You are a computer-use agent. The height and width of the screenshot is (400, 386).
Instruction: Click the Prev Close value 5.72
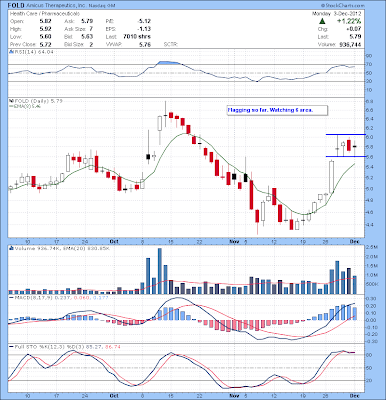coord(45,44)
